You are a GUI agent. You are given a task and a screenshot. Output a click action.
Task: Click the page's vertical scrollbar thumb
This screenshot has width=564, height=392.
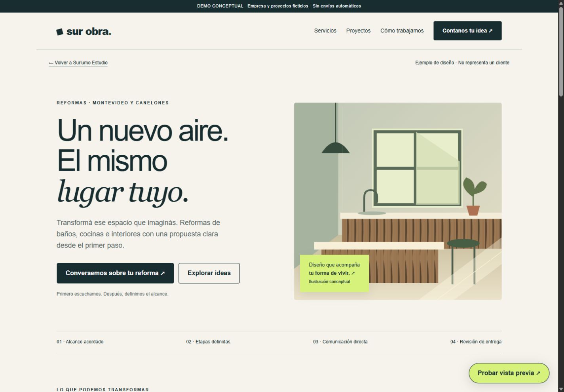tap(561, 51)
